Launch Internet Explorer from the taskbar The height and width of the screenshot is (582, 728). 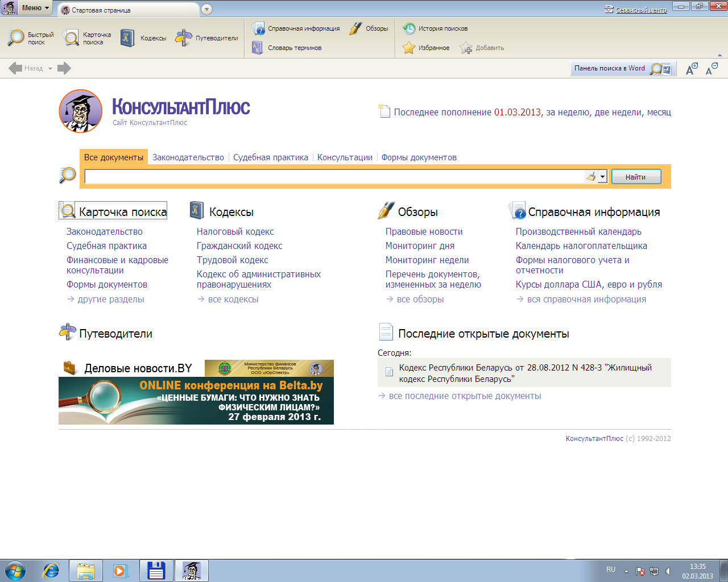(51, 570)
